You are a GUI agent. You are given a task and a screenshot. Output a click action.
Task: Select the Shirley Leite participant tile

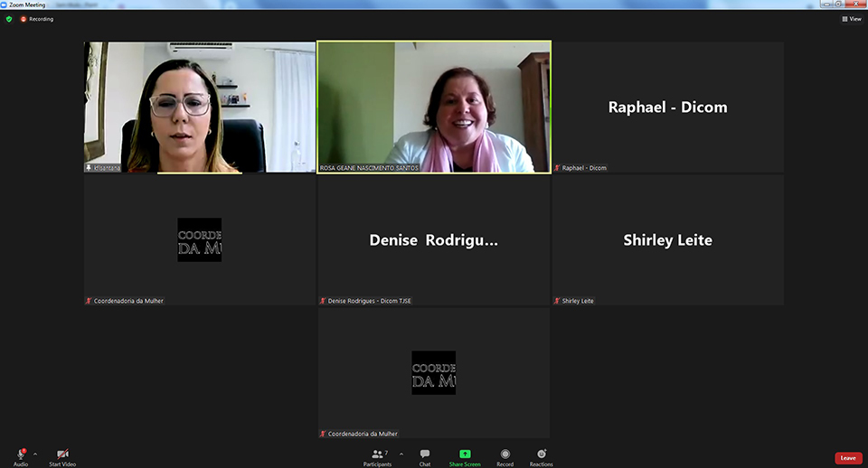pos(667,239)
